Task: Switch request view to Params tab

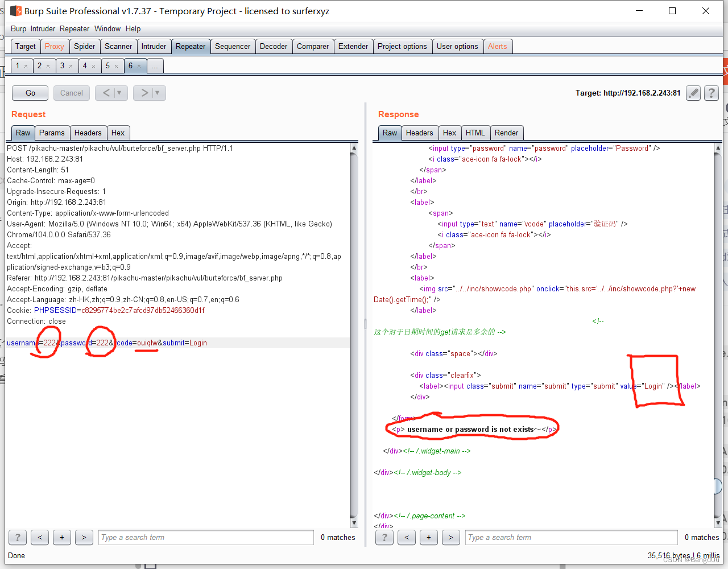Action: (x=52, y=133)
